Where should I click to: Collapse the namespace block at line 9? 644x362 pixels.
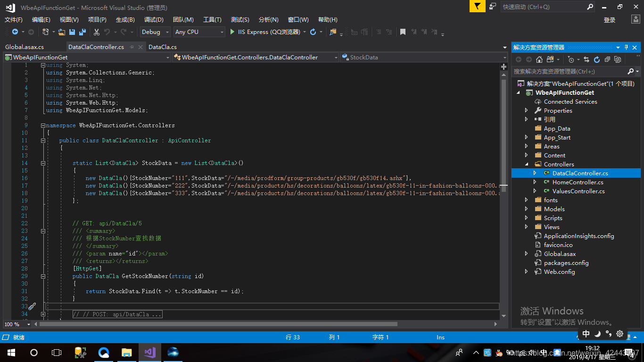43,125
